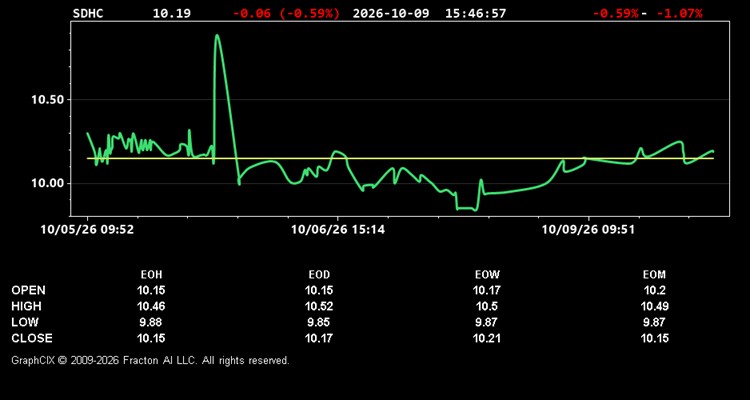The width and height of the screenshot is (750, 400).
Task: Click EOD open value 10.15
Action: 319,290
